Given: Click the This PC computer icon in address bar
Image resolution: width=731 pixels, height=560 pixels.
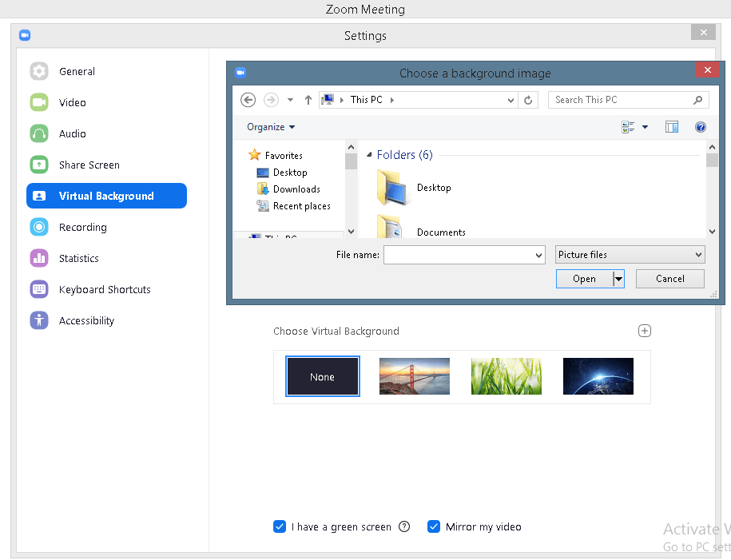Looking at the screenshot, I should [x=328, y=100].
